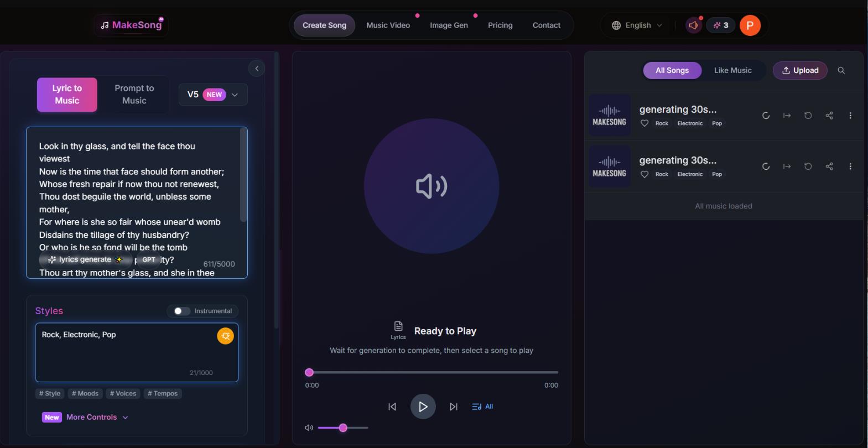Click the regenerate icon on second song
This screenshot has height=448, width=868.
pyautogui.click(x=808, y=166)
